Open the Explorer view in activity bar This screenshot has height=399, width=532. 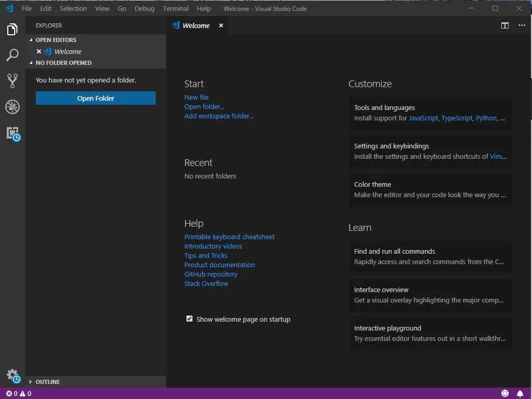12,30
